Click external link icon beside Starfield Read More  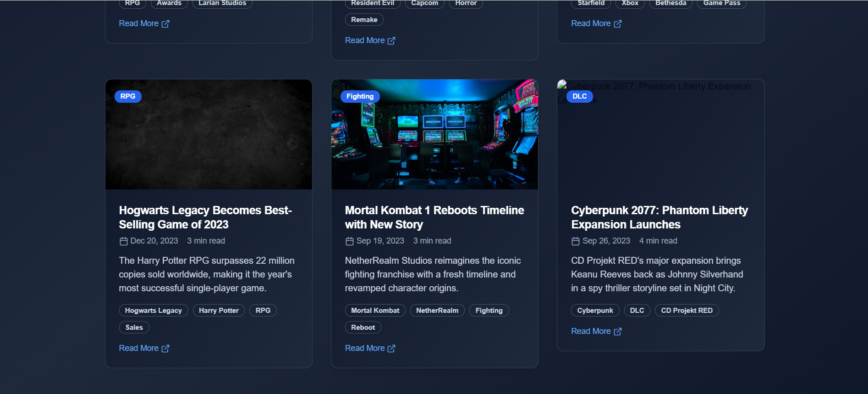[618, 24]
